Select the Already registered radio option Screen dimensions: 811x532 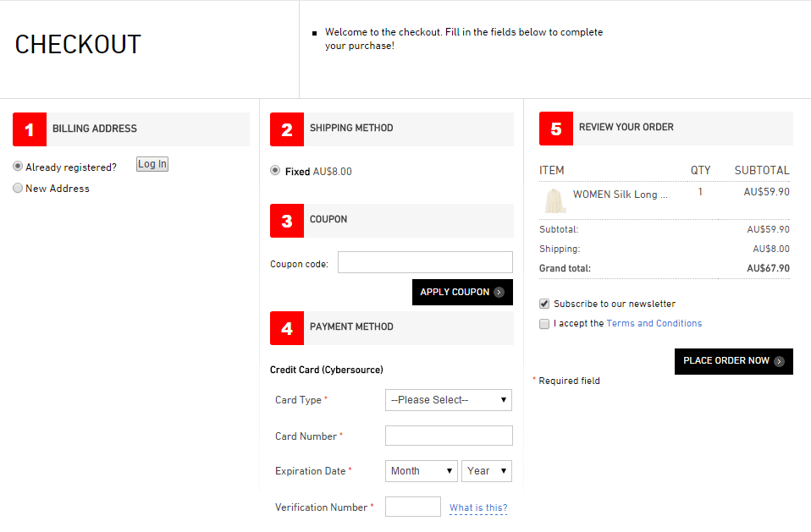tap(18, 167)
